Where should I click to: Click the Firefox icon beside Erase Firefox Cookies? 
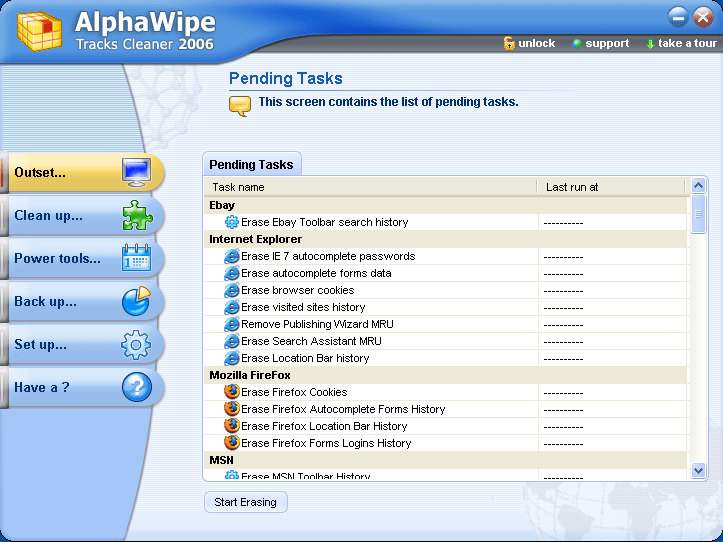click(232, 392)
